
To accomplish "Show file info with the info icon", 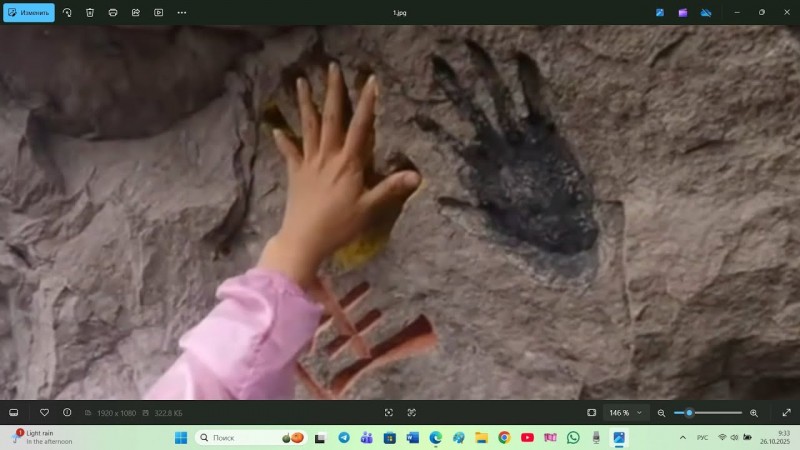I will pyautogui.click(x=67, y=412).
